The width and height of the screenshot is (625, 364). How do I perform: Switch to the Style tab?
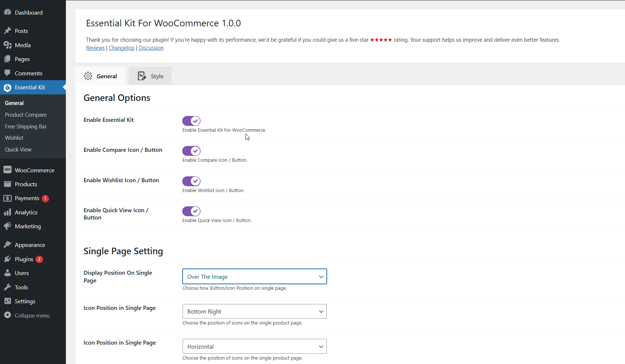click(150, 76)
